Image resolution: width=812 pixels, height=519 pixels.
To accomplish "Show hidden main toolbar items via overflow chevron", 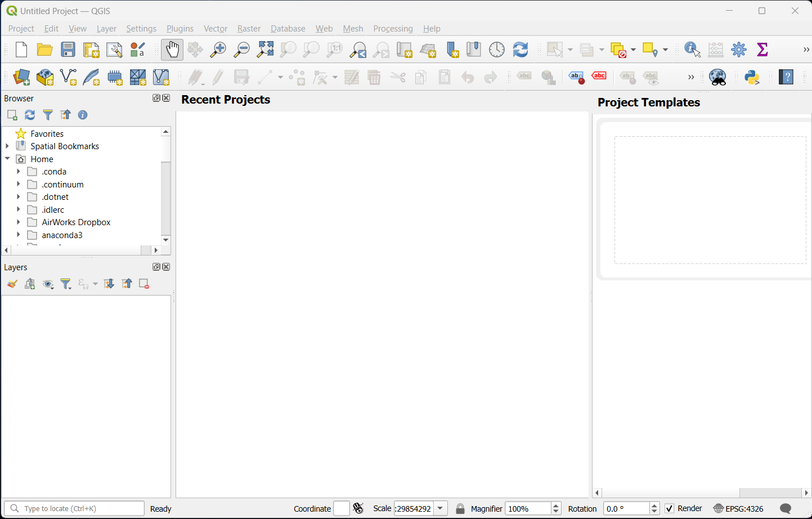I will pyautogui.click(x=806, y=50).
